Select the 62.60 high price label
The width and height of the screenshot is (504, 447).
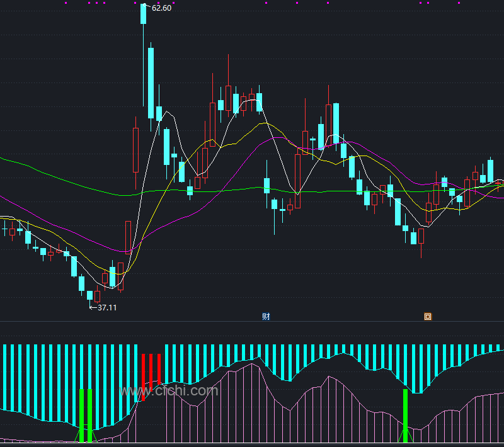tap(161, 8)
